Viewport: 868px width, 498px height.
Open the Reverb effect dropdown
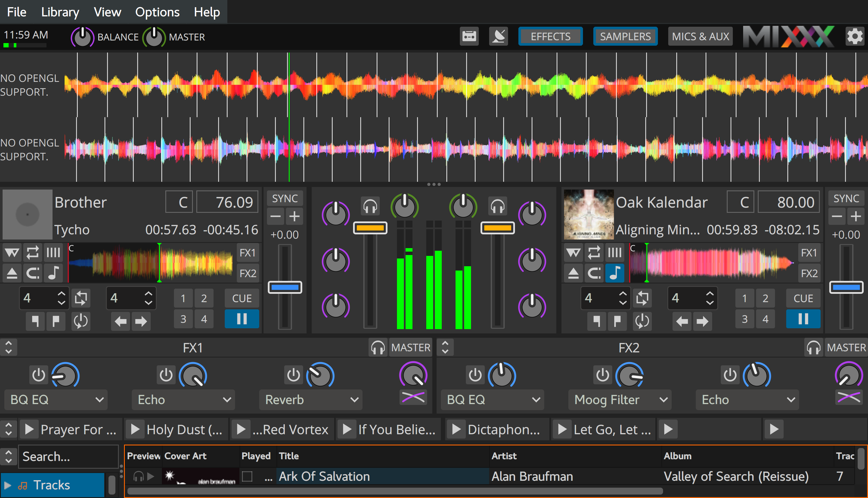(311, 400)
